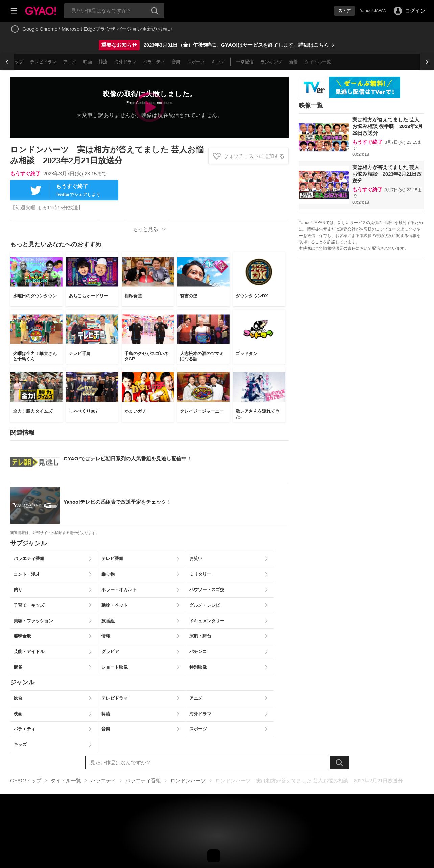
Task: Click GYAO!トップ breadcrumb
Action: click(26, 781)
